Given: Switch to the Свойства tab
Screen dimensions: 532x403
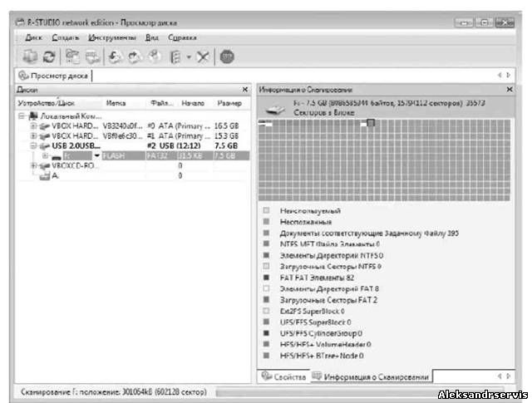Looking at the screenshot, I should point(283,376).
